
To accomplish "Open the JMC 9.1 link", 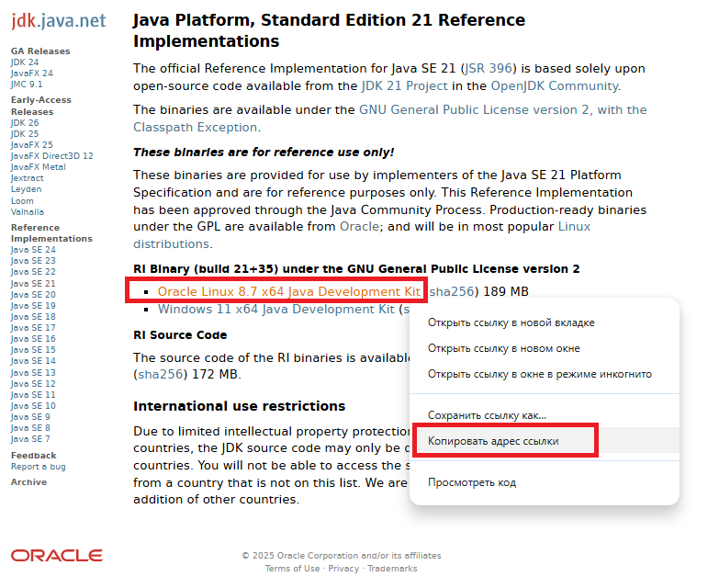I will [27, 85].
